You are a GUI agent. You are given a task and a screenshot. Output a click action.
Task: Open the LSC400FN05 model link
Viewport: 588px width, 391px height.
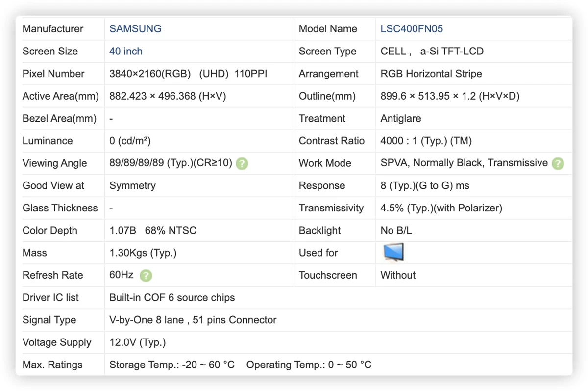(412, 29)
